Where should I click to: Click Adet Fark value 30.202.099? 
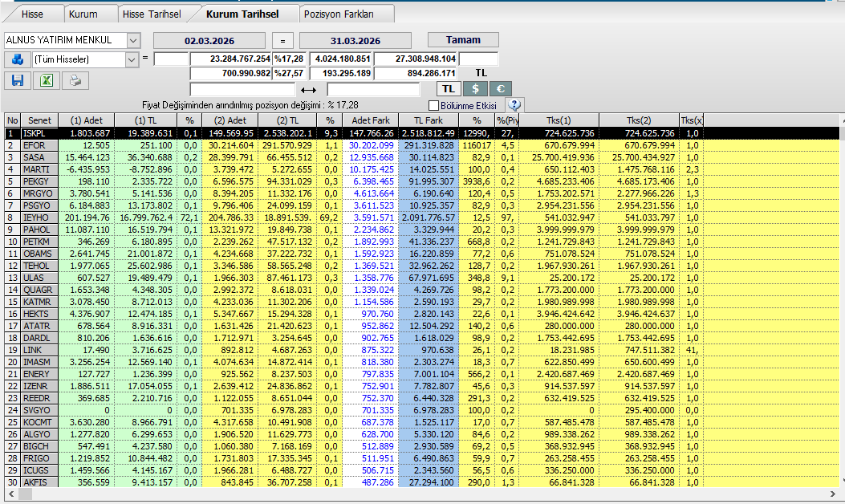(x=372, y=145)
